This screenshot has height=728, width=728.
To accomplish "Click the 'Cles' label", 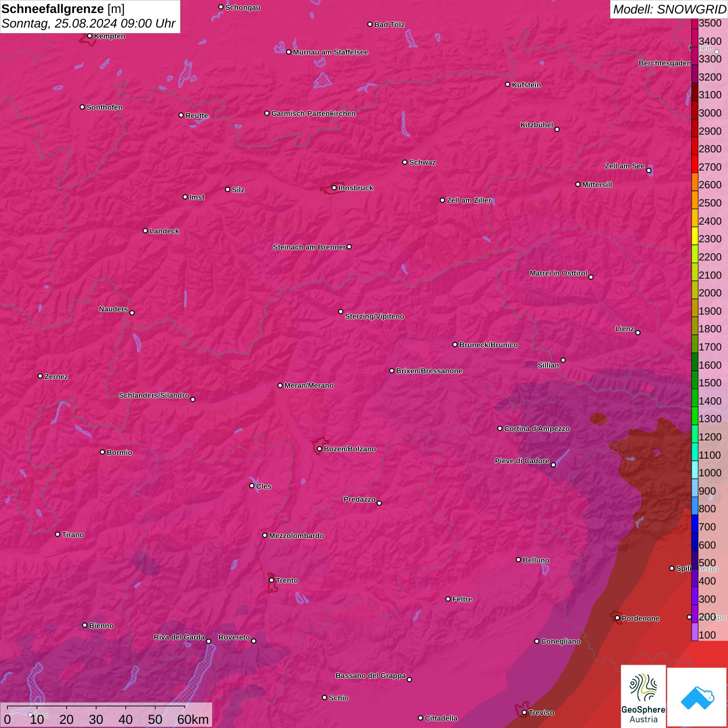I will coord(264,486).
